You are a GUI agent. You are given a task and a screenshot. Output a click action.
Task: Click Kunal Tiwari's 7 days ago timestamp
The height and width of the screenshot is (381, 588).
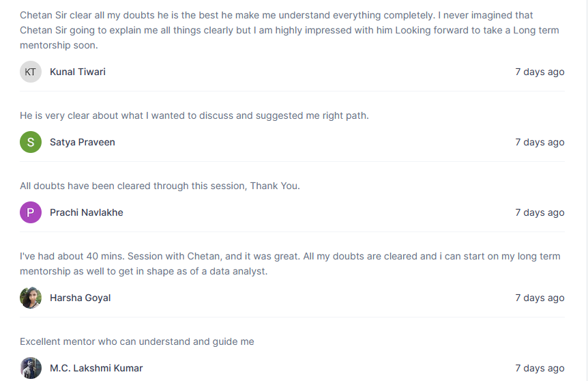tap(540, 72)
